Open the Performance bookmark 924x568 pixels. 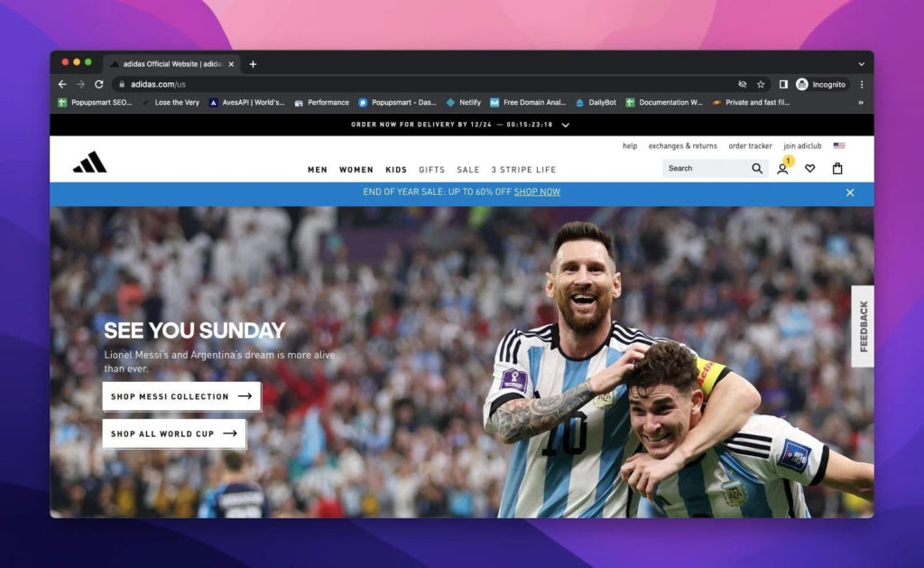tap(322, 103)
